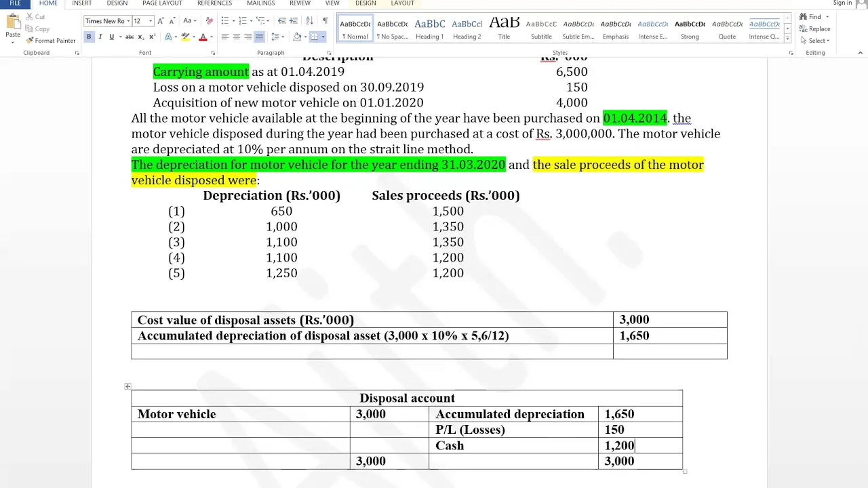This screenshot has width=868, height=488.
Task: Toggle Bold formatting
Action: (x=89, y=37)
